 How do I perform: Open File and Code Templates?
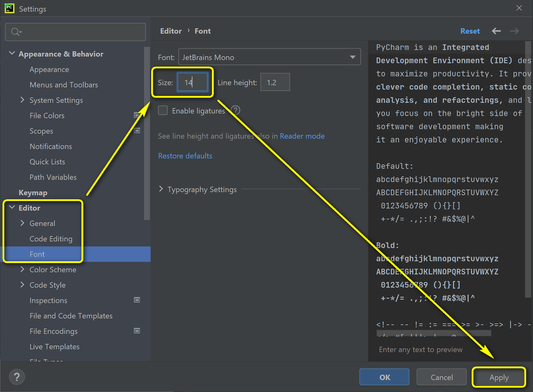pyautogui.click(x=71, y=316)
